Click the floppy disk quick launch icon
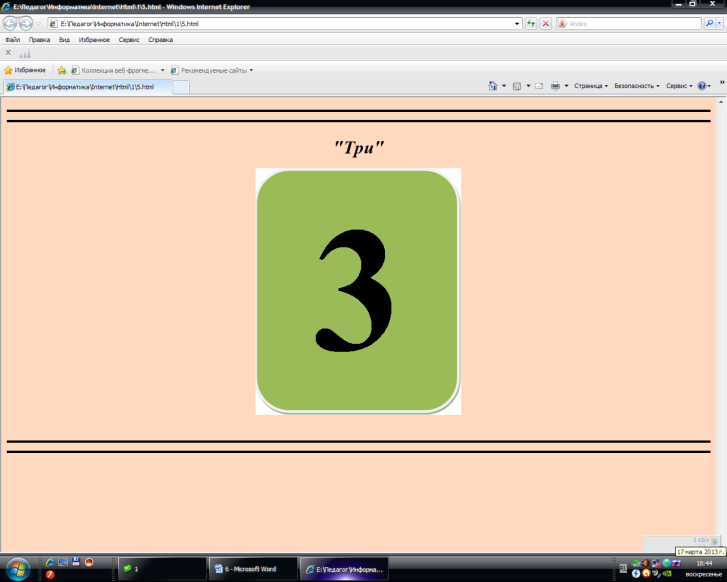This screenshot has width=727, height=582. click(x=76, y=562)
